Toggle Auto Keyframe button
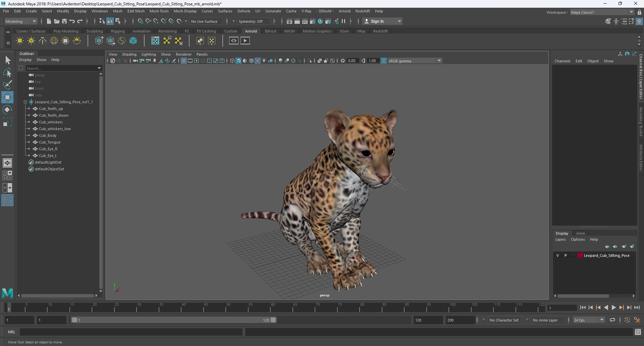The width and height of the screenshot is (644, 346). click(627, 320)
